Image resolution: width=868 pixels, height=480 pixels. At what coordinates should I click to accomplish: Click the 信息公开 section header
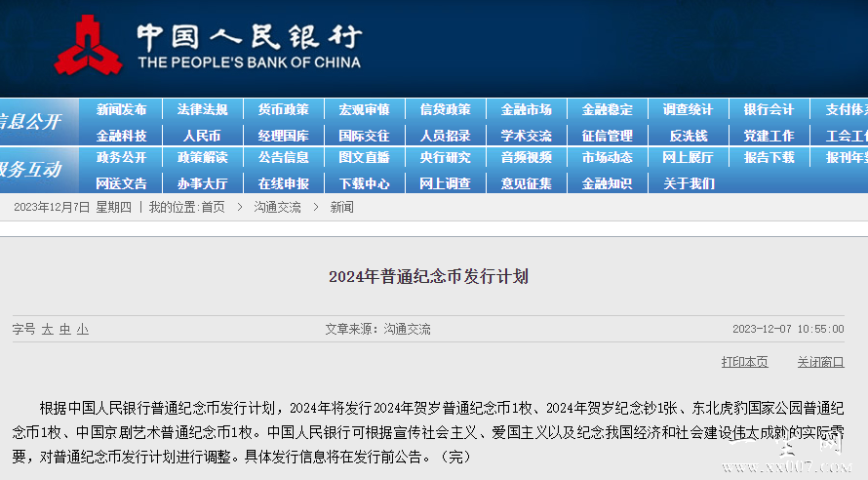point(30,121)
